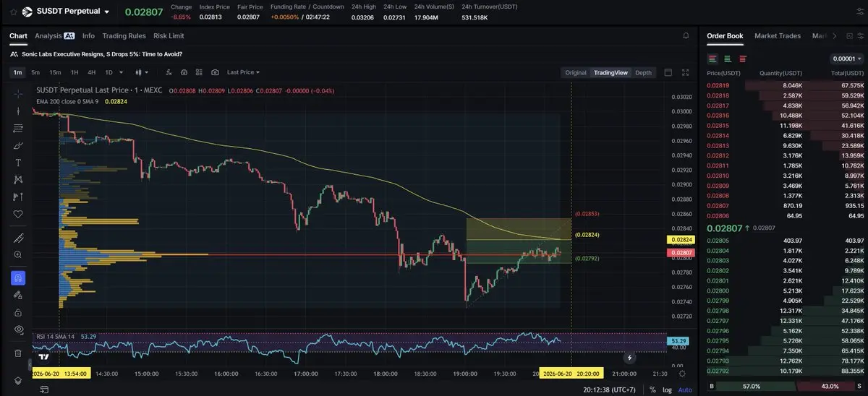The image size is (868, 396).
Task: Open the order book settings sliders icon
Action: pos(861,35)
